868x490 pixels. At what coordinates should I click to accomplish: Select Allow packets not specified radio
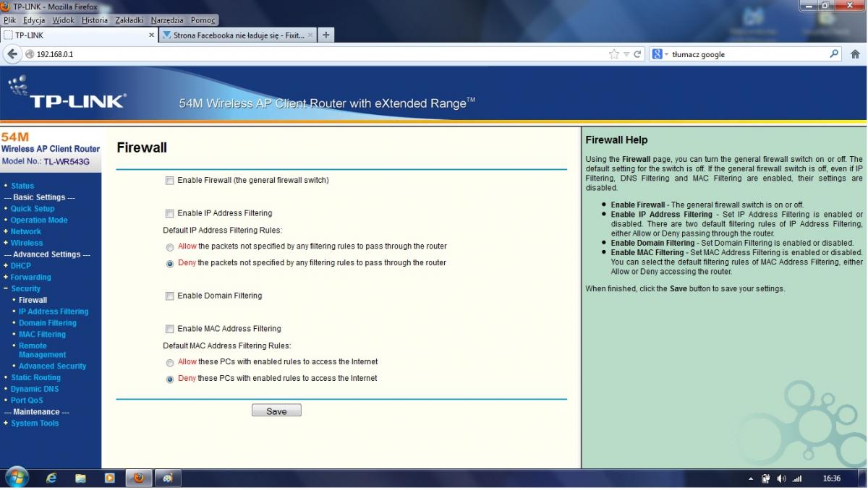point(170,247)
